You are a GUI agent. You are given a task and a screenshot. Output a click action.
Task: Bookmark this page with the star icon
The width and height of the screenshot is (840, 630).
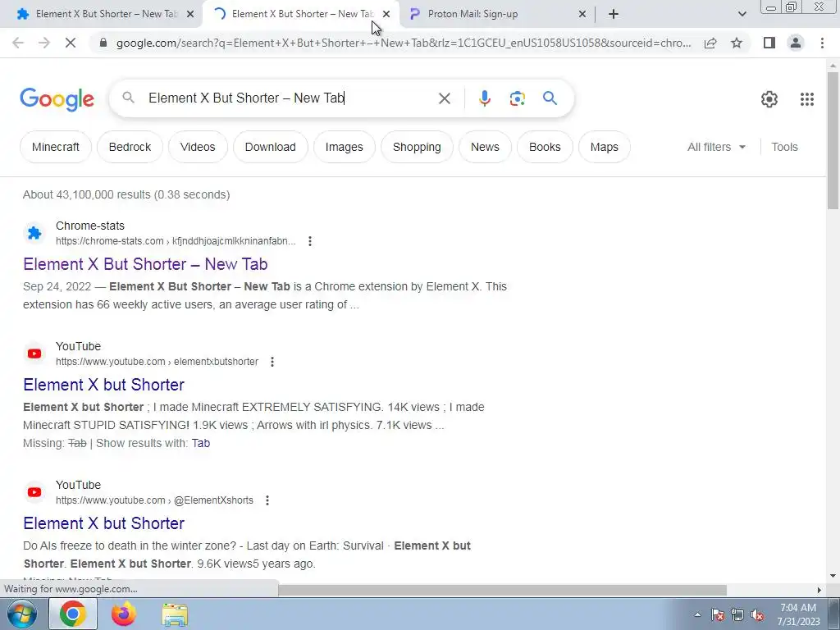point(737,43)
